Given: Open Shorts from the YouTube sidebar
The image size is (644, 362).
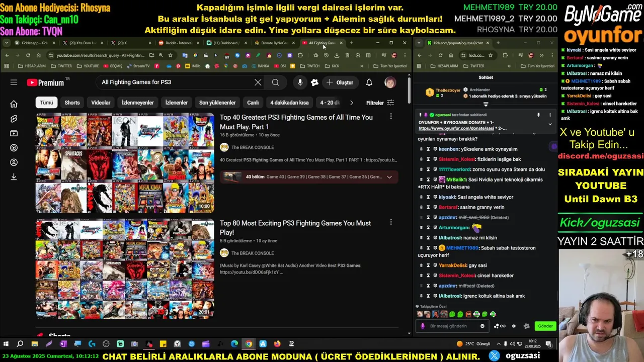Looking at the screenshot, I should 14,119.
